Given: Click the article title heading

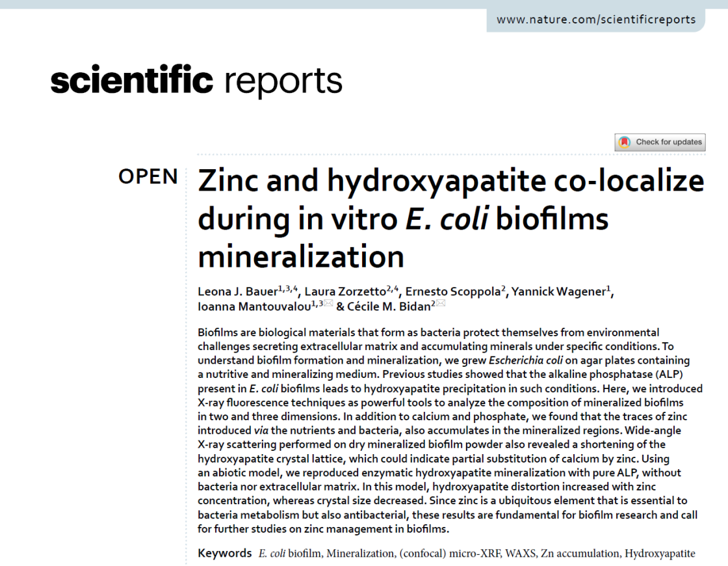Looking at the screenshot, I should (450, 219).
